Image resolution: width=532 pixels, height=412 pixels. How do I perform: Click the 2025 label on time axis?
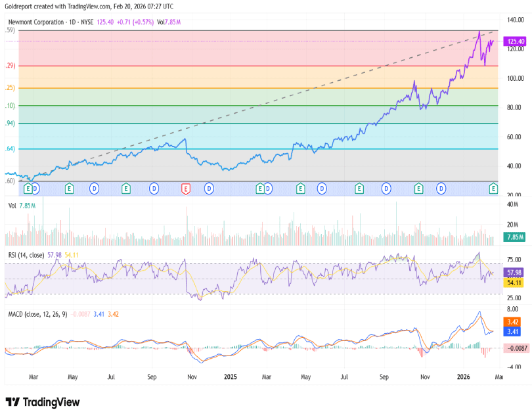[230, 378]
